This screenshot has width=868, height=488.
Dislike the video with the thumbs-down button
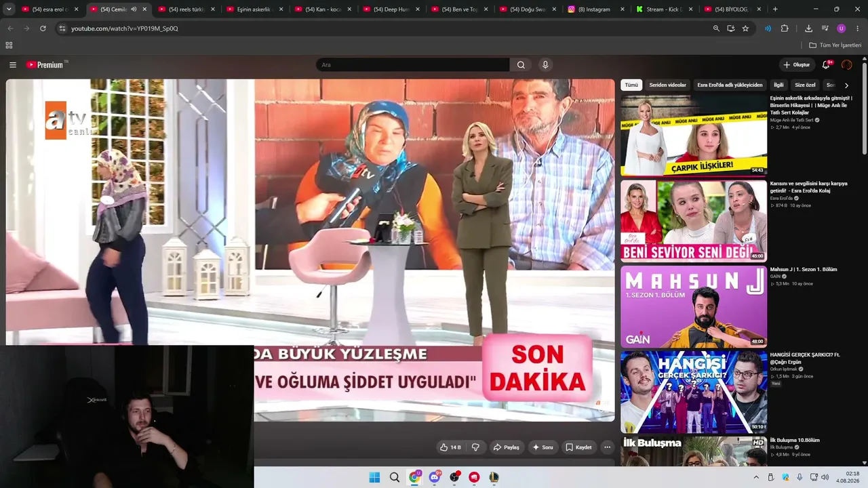coord(475,447)
